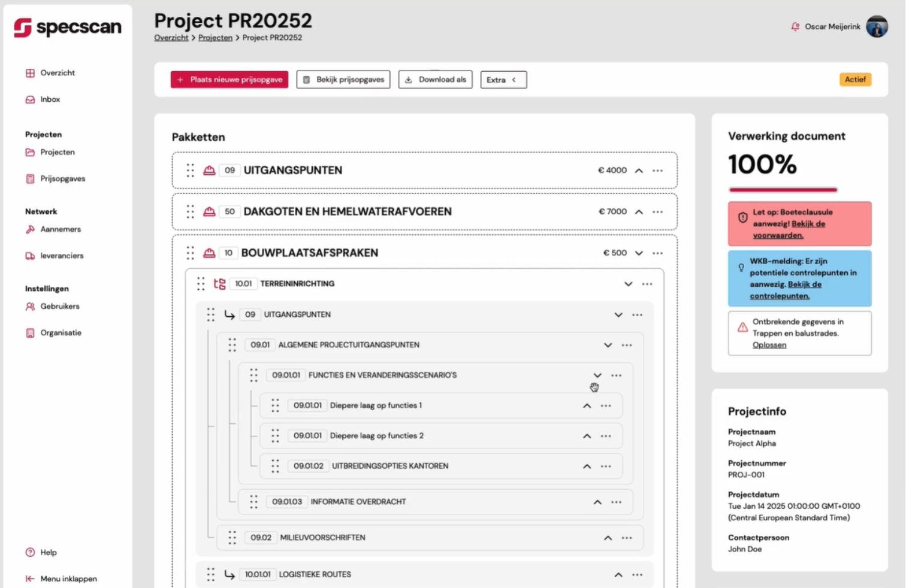Image resolution: width=906 pixels, height=588 pixels.
Task: Open Oscar Meijerink's profile avatar
Action: 877,27
